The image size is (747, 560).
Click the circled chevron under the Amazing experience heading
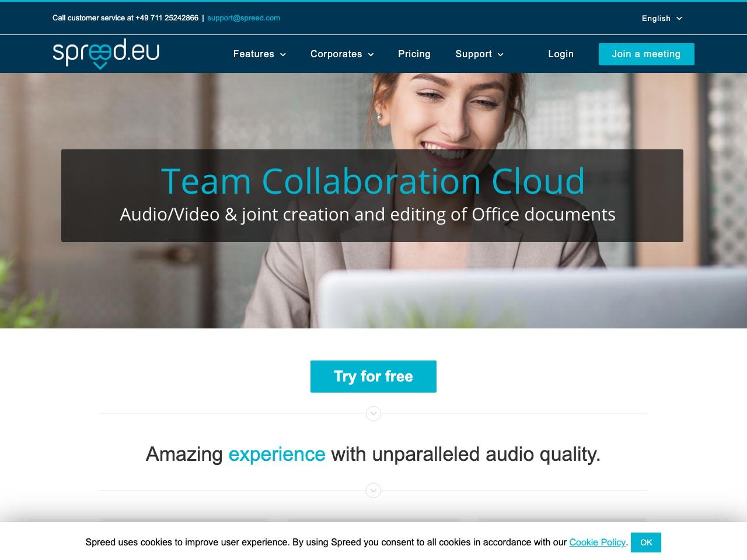point(373,491)
